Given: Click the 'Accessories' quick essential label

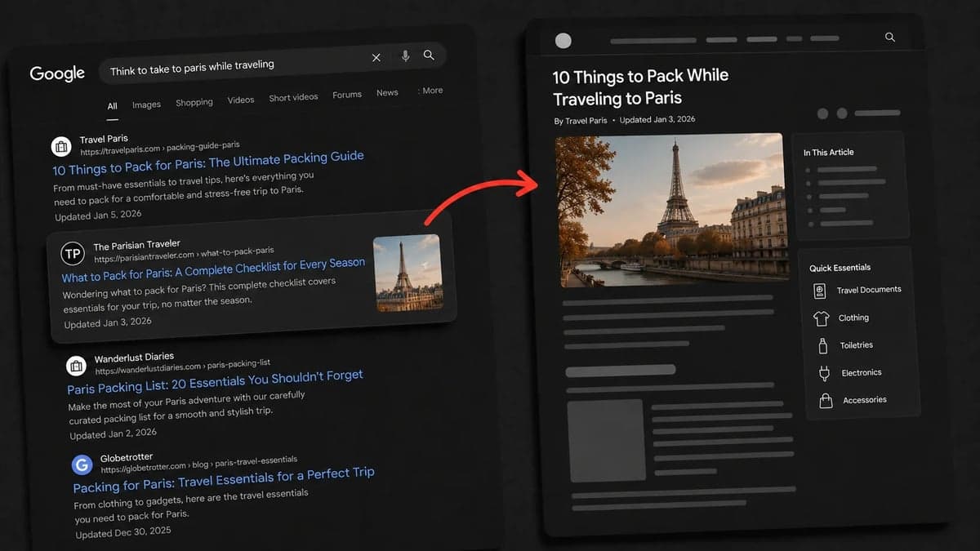Looking at the screenshot, I should (865, 400).
